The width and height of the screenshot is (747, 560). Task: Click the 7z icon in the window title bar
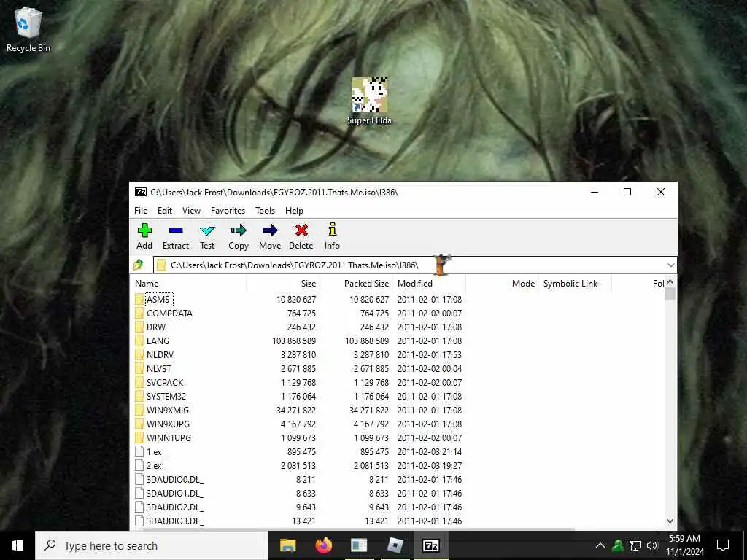(141, 192)
